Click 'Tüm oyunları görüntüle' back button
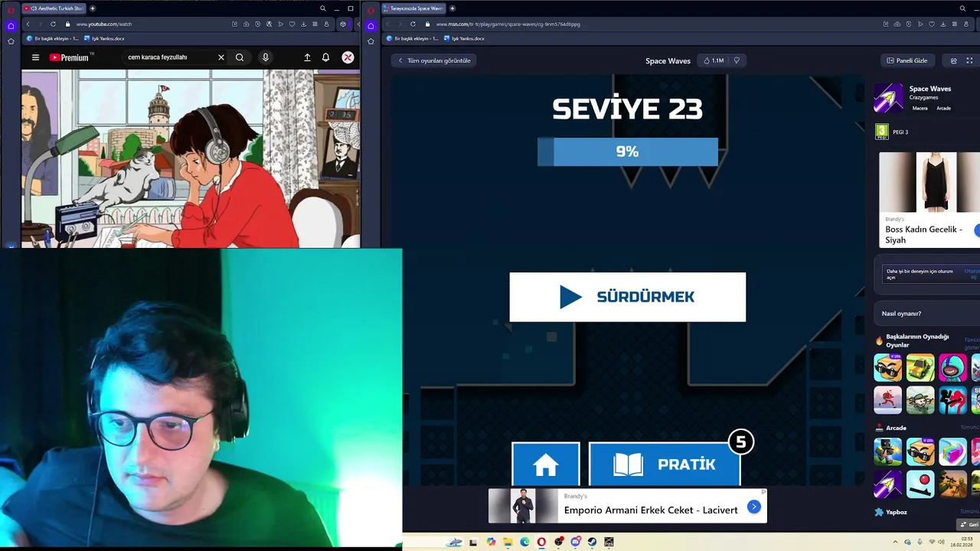980x551 pixels. (434, 60)
